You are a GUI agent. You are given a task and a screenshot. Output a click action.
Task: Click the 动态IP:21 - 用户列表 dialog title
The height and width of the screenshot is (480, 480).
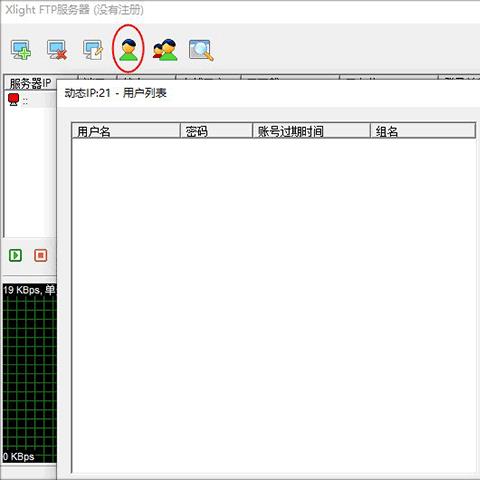pyautogui.click(x=115, y=93)
